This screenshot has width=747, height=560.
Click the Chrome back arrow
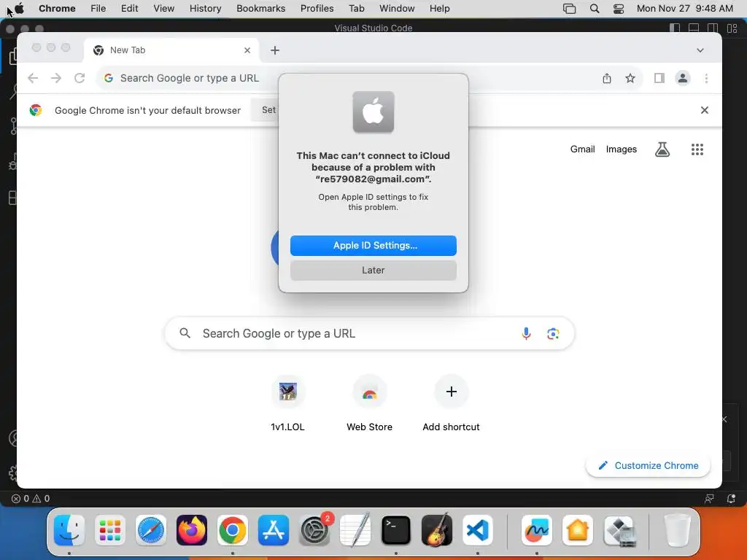click(x=33, y=78)
